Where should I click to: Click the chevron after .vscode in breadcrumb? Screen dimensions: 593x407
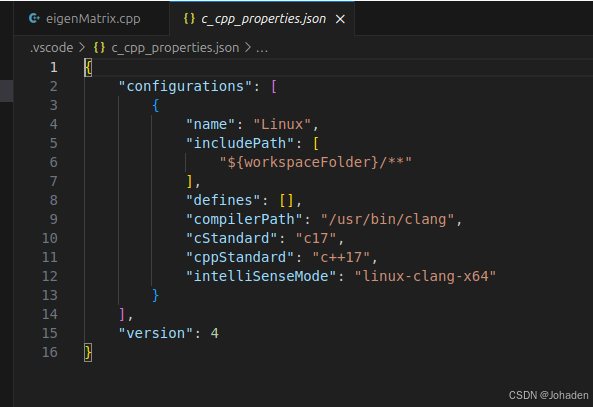82,48
